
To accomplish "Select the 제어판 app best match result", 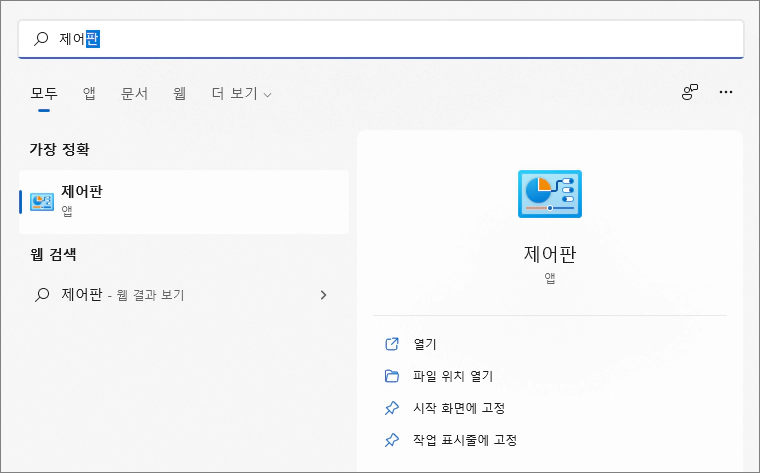I will click(x=184, y=202).
